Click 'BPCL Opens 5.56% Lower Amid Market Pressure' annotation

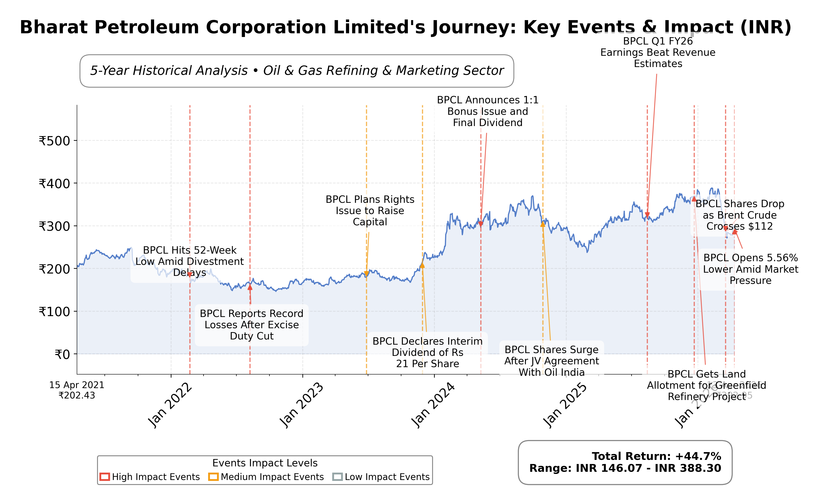click(750, 269)
